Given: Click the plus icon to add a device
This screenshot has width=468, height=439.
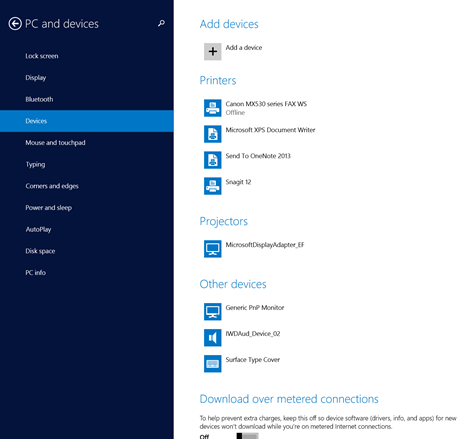Looking at the screenshot, I should (x=213, y=52).
